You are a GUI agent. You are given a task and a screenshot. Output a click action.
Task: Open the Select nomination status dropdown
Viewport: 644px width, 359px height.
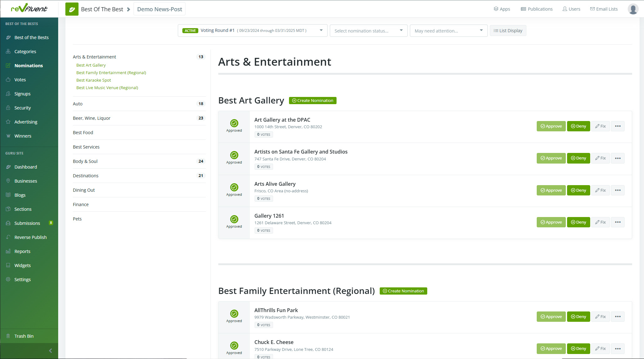click(368, 31)
